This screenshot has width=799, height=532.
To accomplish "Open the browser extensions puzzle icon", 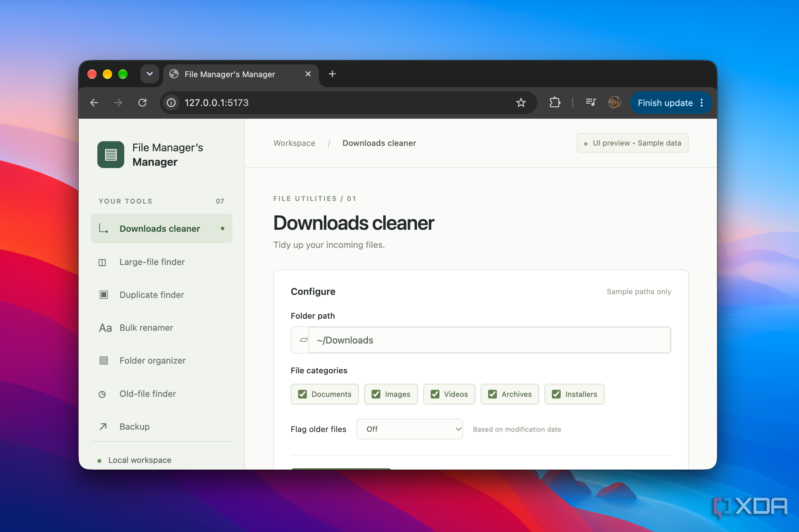I will coord(555,102).
